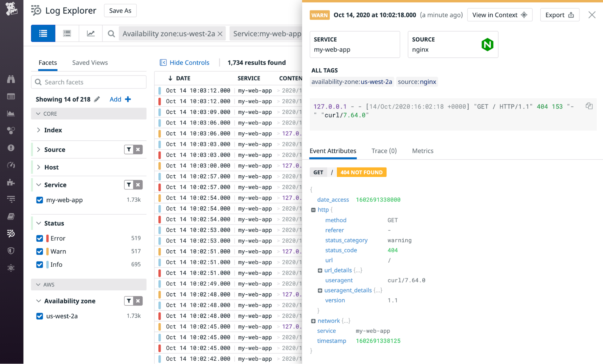Uncheck the my-web-app service filter

(x=40, y=200)
